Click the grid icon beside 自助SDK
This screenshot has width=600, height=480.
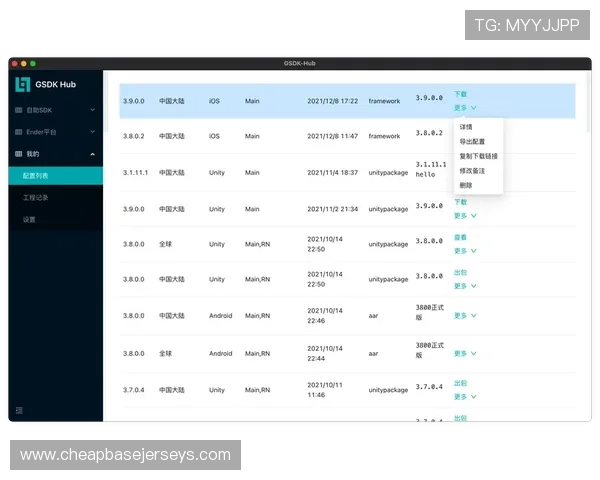click(x=18, y=110)
